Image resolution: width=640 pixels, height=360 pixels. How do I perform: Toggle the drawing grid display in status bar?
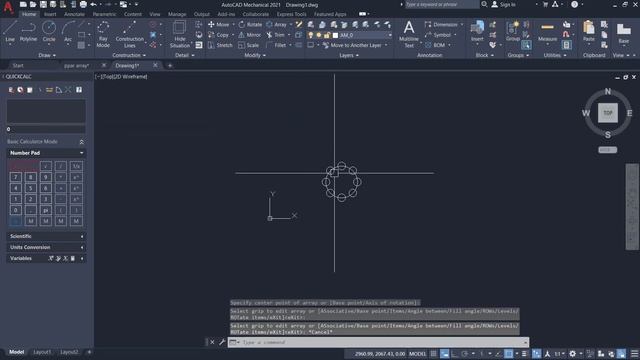pos(433,354)
